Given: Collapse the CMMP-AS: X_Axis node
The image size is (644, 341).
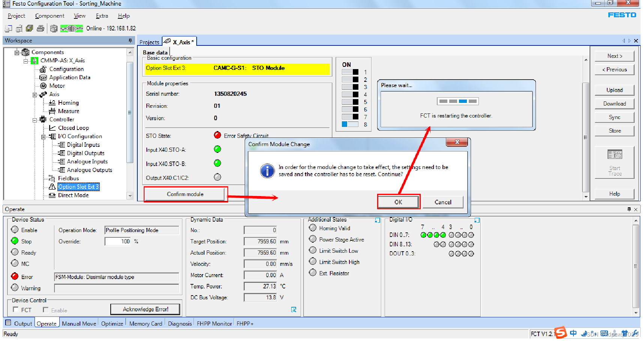Looking at the screenshot, I should pyautogui.click(x=26, y=61).
